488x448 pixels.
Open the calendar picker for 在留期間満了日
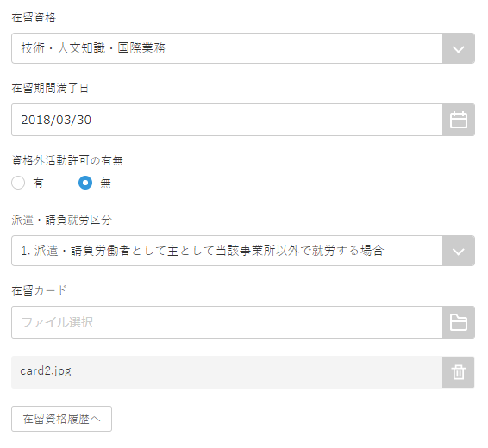tap(459, 120)
